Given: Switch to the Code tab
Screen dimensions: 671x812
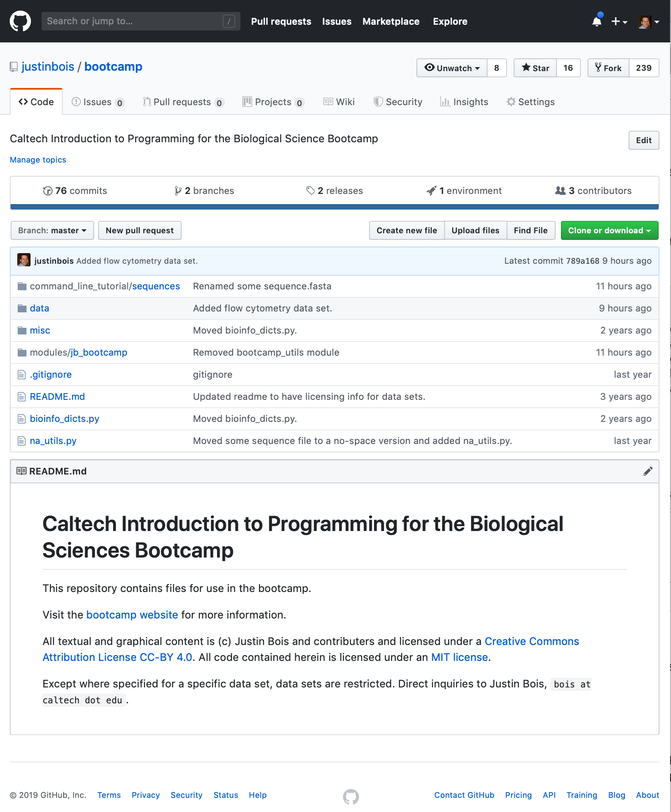Looking at the screenshot, I should (x=36, y=102).
